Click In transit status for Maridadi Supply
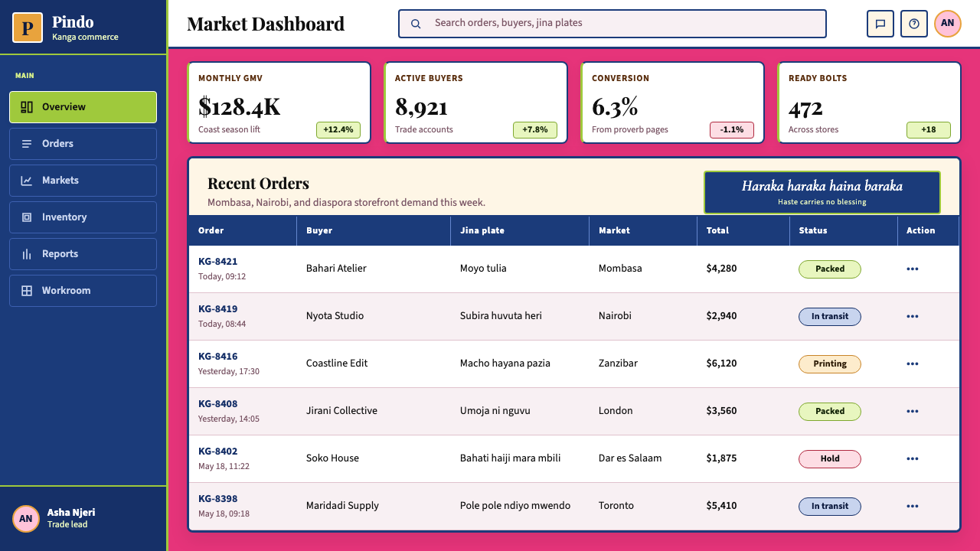980x551 pixels. pyautogui.click(x=830, y=507)
